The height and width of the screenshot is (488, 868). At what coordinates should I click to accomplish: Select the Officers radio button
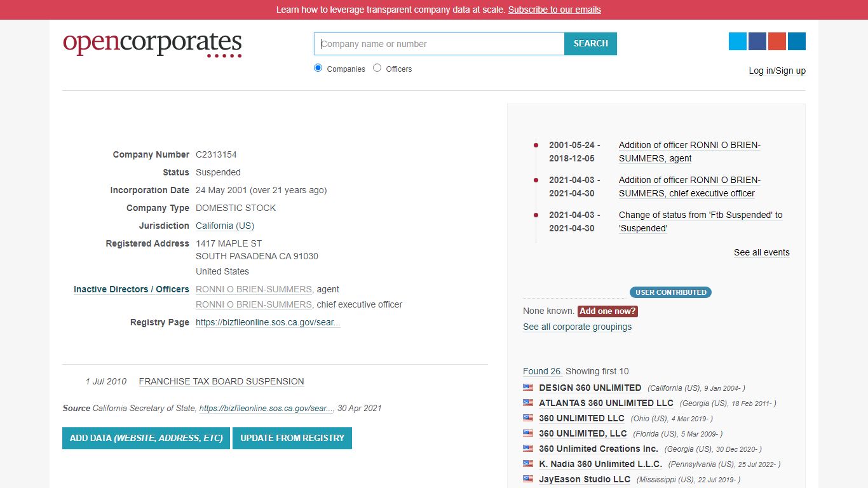377,68
